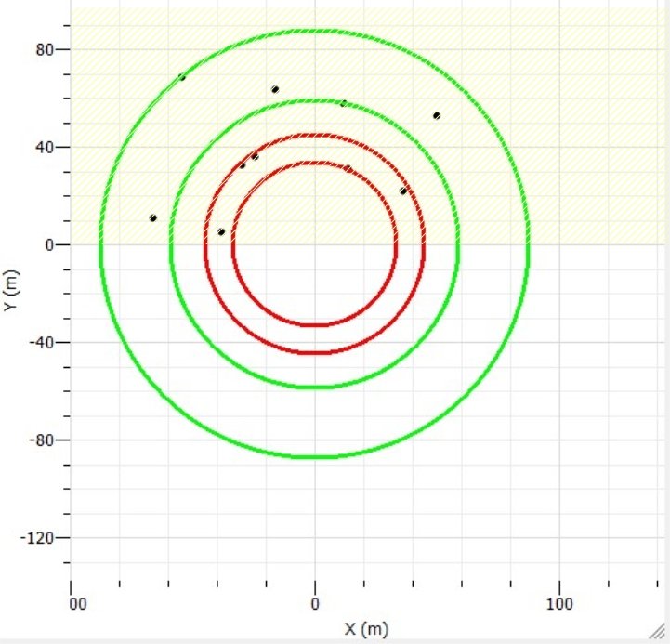Viewport: 670px width, 644px height.
Task: Select the data point on the innermost red circle
Action: 348,168
